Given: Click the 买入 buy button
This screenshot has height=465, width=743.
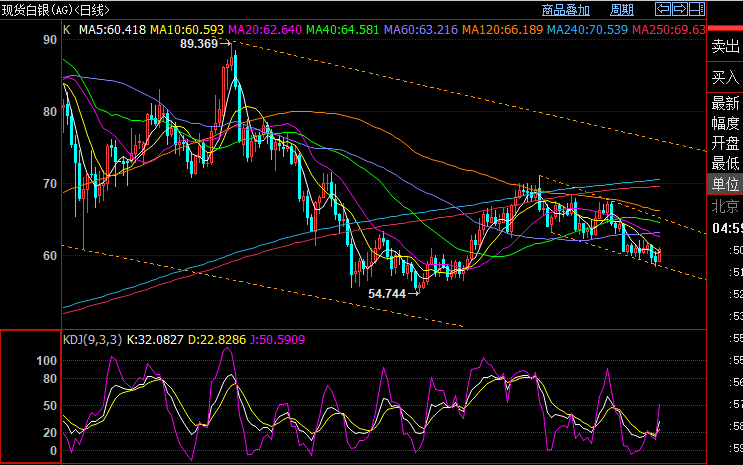Looking at the screenshot, I should tap(725, 77).
